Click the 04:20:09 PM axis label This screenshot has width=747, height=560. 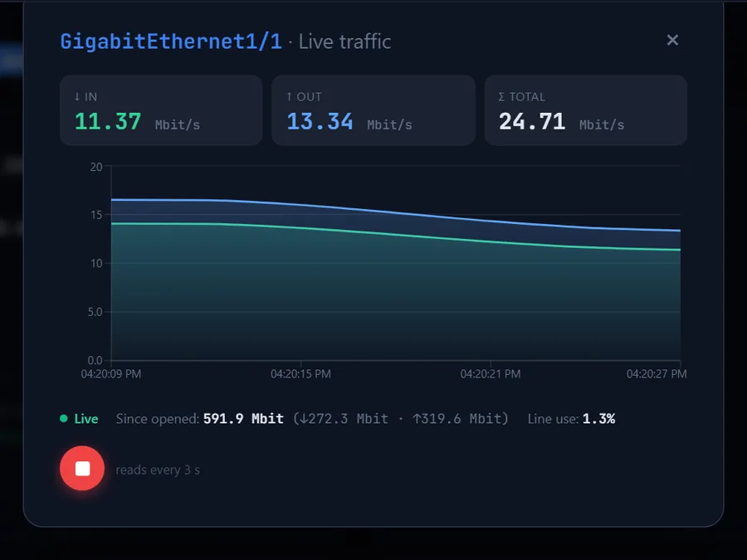click(x=111, y=374)
